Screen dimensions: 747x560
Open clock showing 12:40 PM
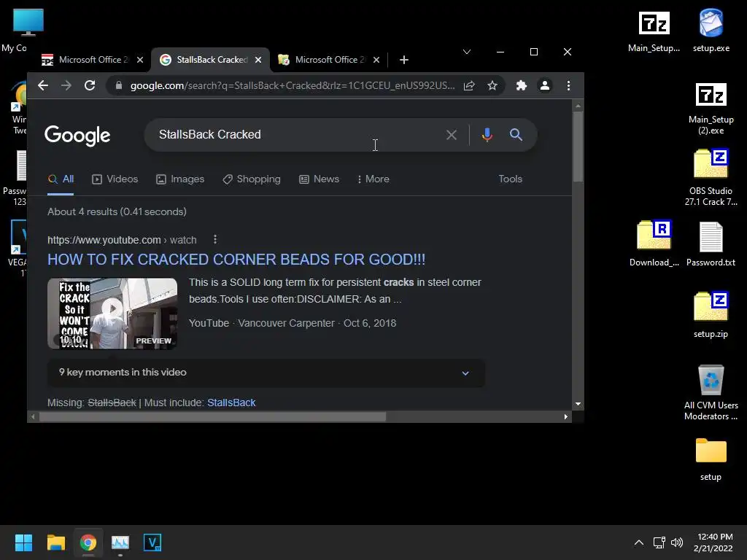(713, 542)
